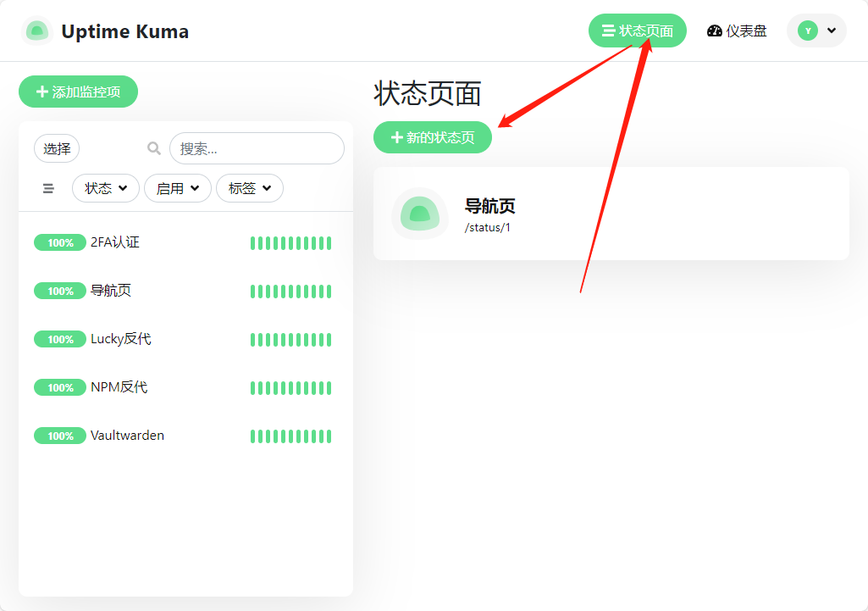Open the 启用 filter dropdown
Image resolution: width=868 pixels, height=611 pixels.
point(178,188)
